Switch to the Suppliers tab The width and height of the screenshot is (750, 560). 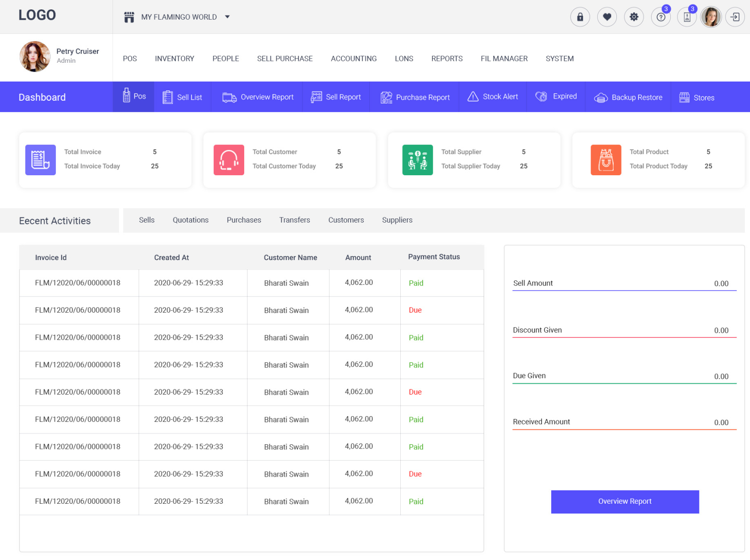click(397, 220)
